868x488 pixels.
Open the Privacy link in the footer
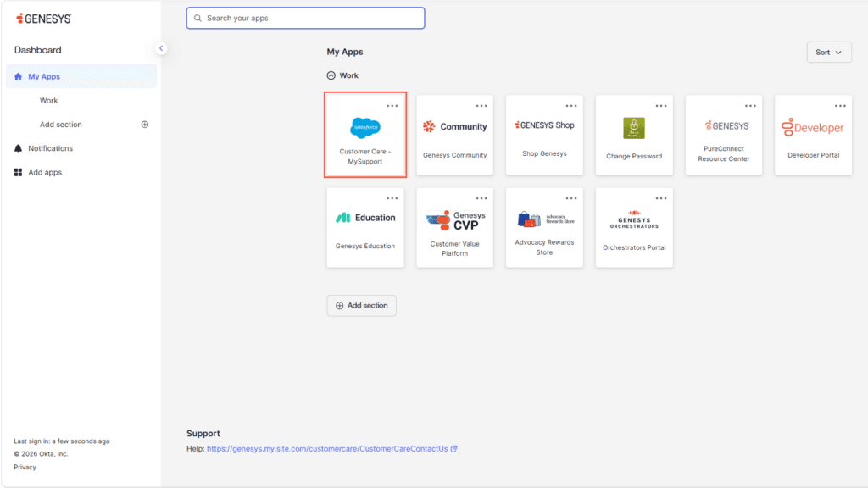coord(25,467)
